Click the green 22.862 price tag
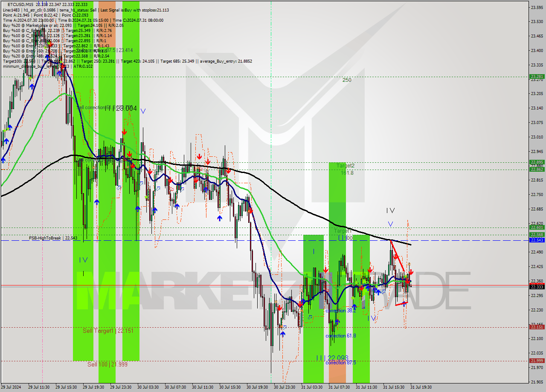This screenshot has width=546, height=392. pos(537,169)
